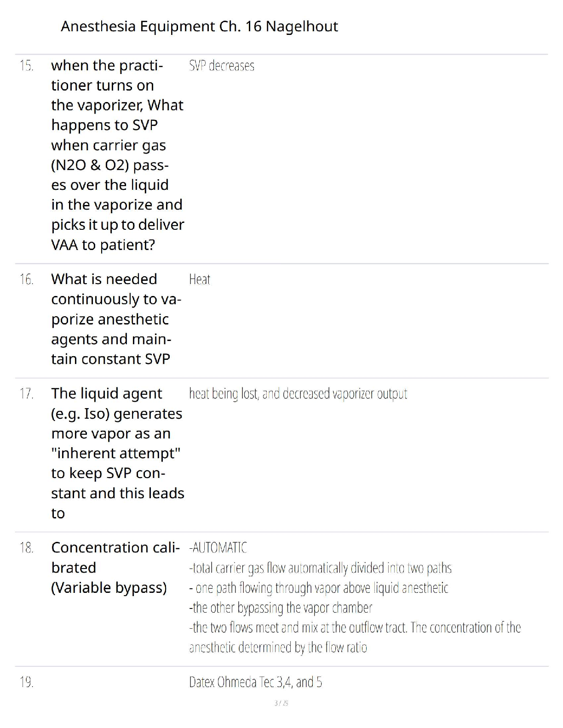Select card number 15

[27, 66]
